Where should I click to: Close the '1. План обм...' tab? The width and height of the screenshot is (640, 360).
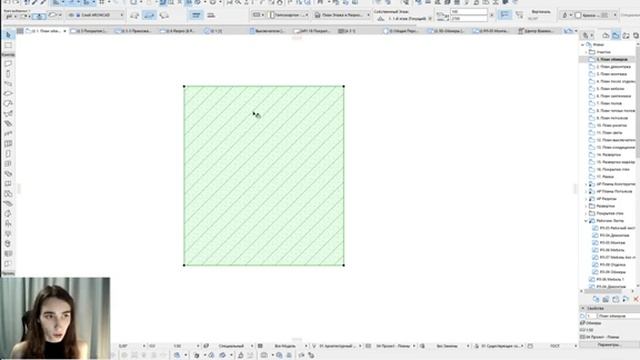pos(64,31)
